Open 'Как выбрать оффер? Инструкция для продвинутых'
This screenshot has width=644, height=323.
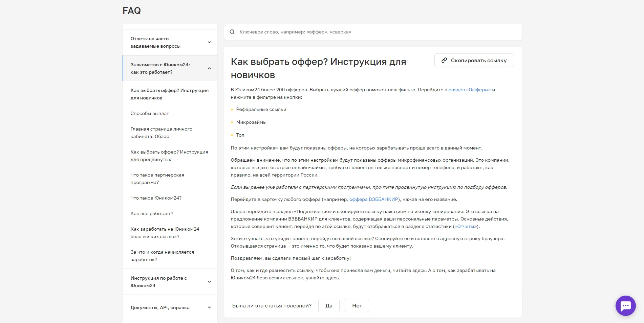(169, 156)
